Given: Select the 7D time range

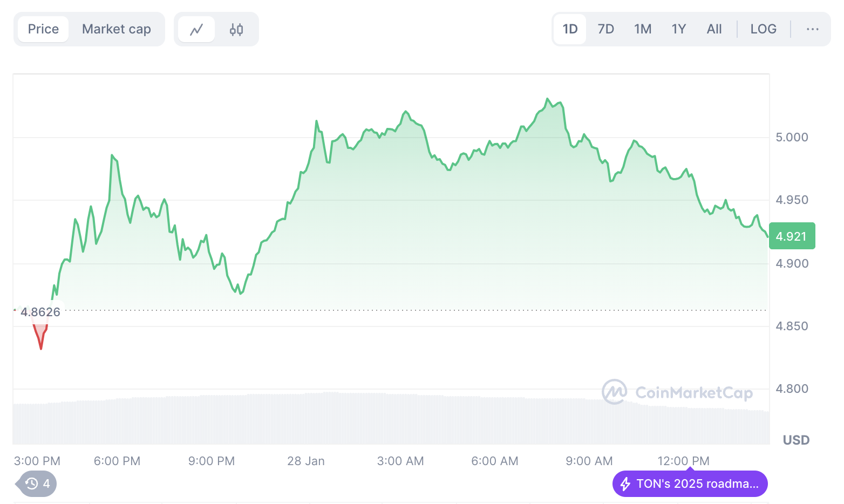Looking at the screenshot, I should tap(605, 29).
